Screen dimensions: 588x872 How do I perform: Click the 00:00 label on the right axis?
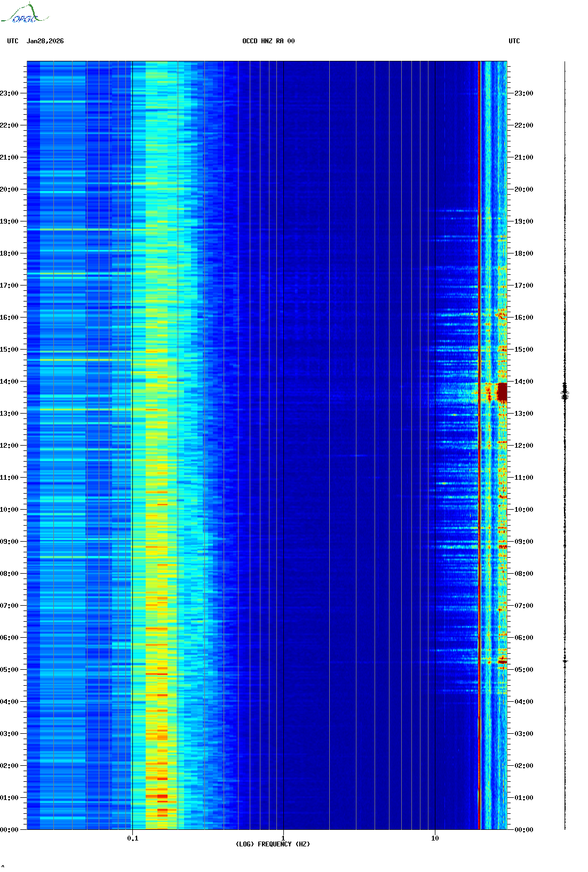pos(524,830)
